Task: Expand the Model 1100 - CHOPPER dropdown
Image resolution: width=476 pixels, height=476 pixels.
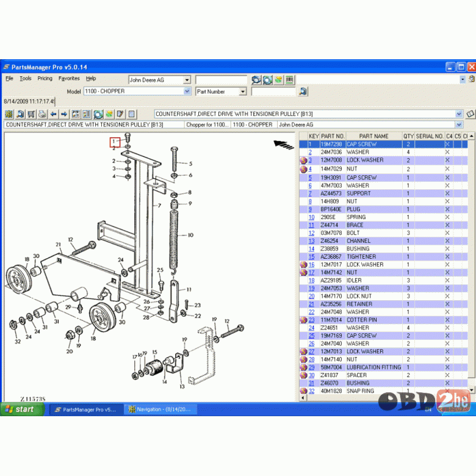Action: 187,91
